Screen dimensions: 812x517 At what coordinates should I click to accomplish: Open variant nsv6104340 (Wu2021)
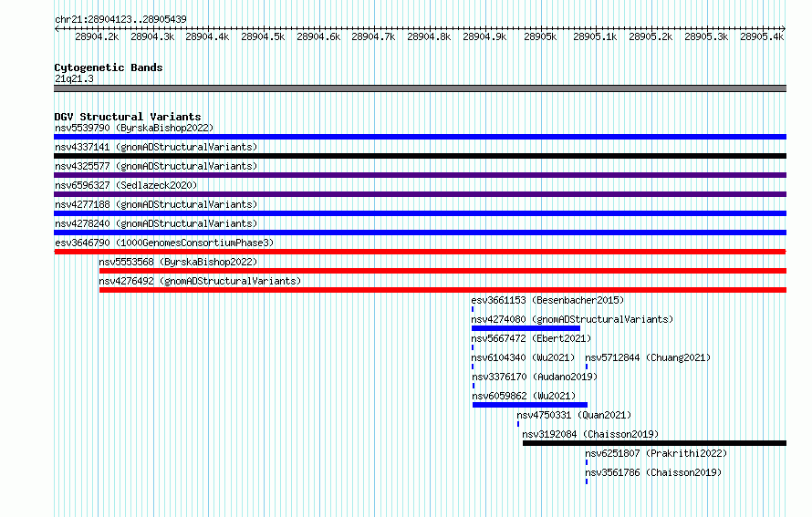523,357
